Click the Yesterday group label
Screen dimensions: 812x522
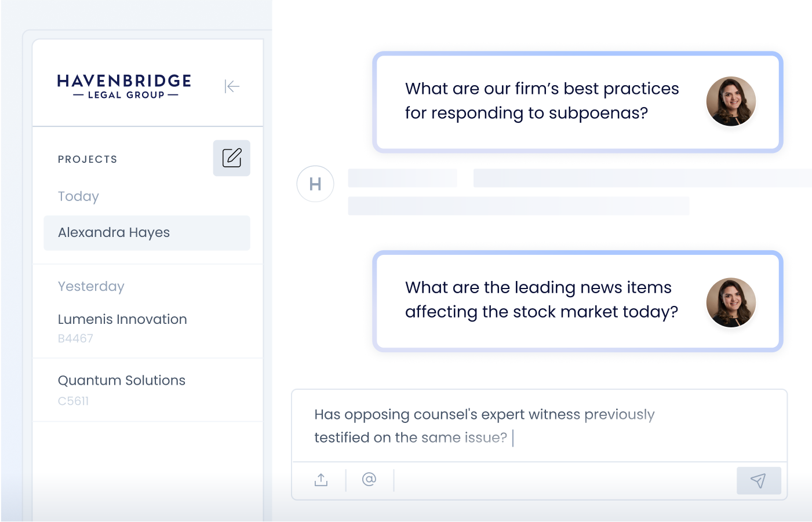(x=91, y=287)
